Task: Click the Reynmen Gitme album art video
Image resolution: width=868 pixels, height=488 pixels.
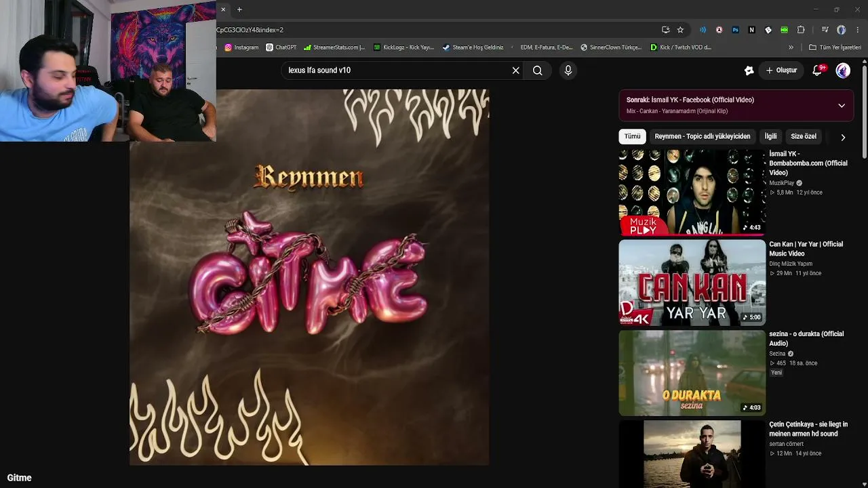Action: pyautogui.click(x=309, y=277)
